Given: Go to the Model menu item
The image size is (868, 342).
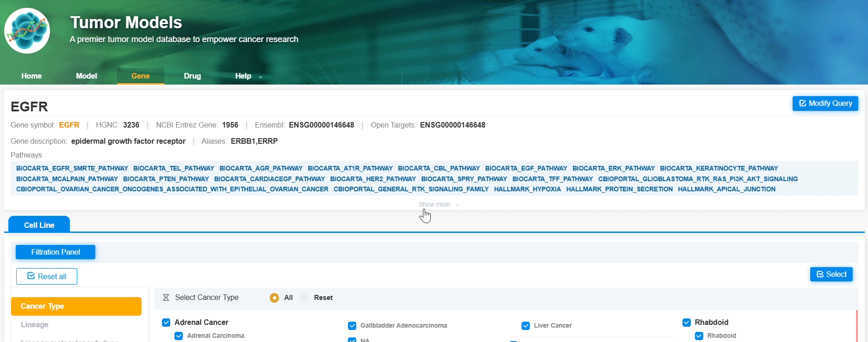Looking at the screenshot, I should click(x=87, y=76).
